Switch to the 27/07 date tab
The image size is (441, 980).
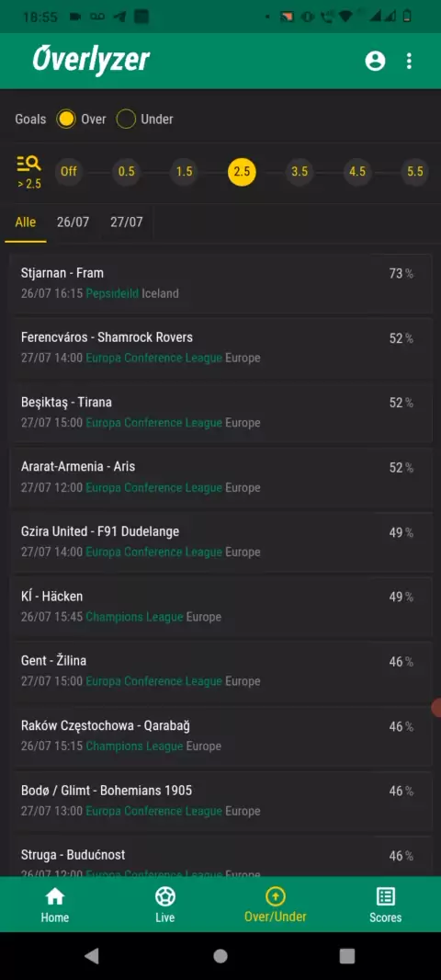pyautogui.click(x=127, y=222)
